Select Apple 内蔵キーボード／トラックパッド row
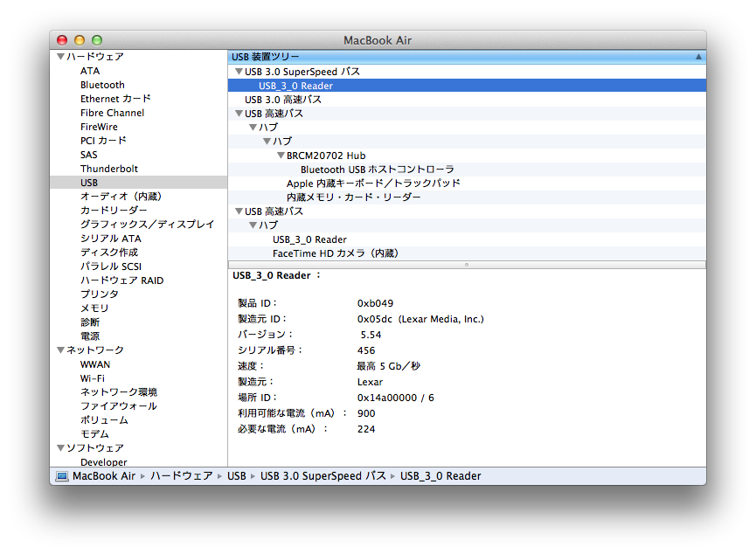 tap(467, 184)
